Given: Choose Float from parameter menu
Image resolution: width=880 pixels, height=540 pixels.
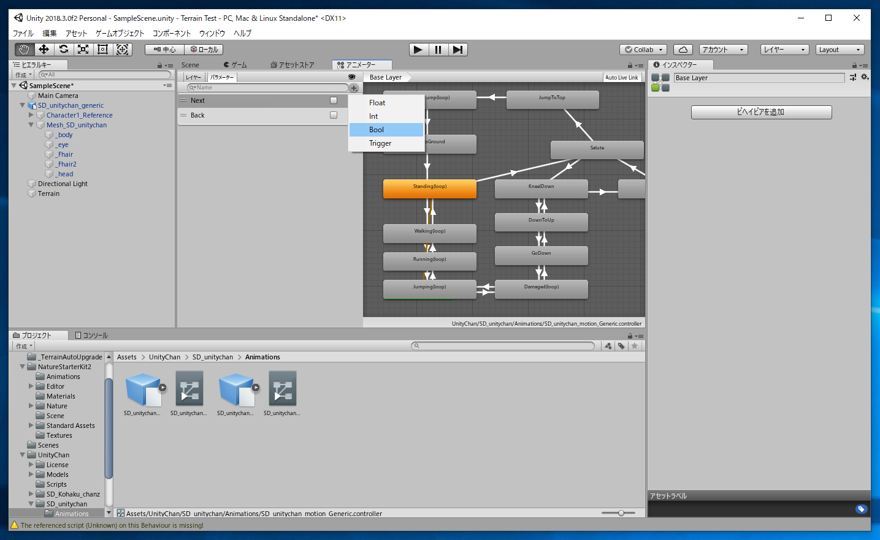Looking at the screenshot, I should point(386,103).
